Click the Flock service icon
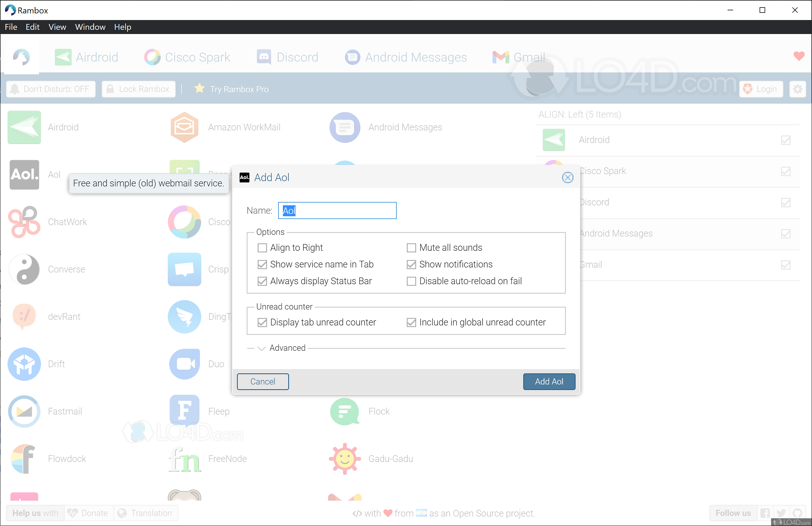The height and width of the screenshot is (526, 812). coord(345,411)
